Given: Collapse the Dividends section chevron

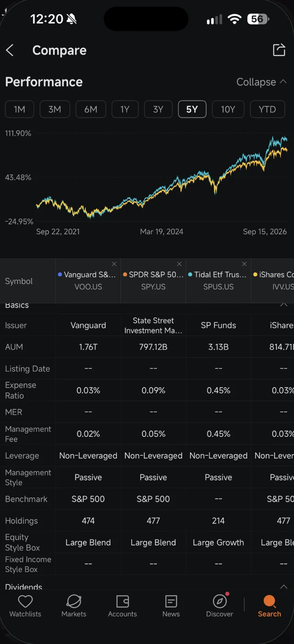Looking at the screenshot, I should pos(283,587).
